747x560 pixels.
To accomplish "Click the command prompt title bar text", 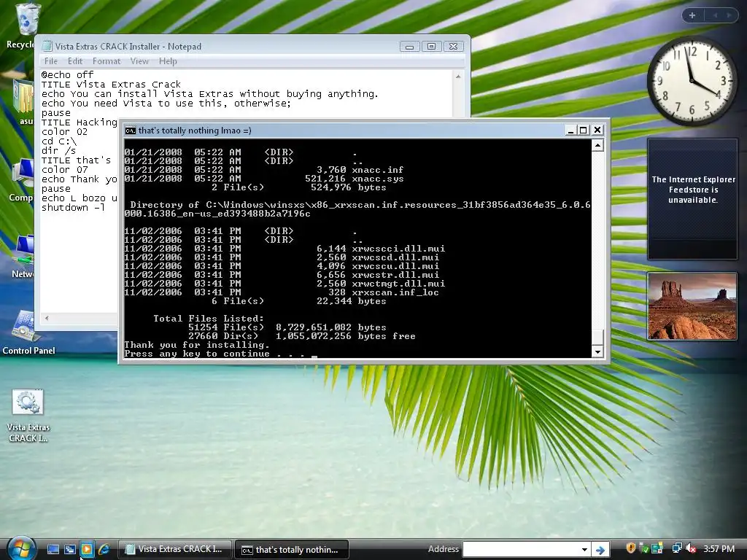I will 194,131.
